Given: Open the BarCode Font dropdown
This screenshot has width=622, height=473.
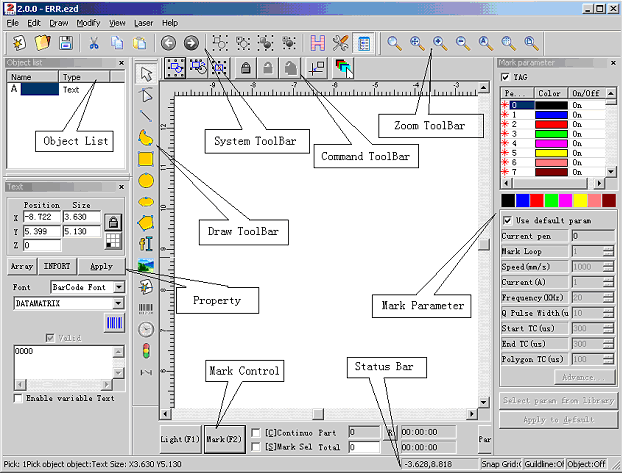Looking at the screenshot, I should pyautogui.click(x=120, y=287).
